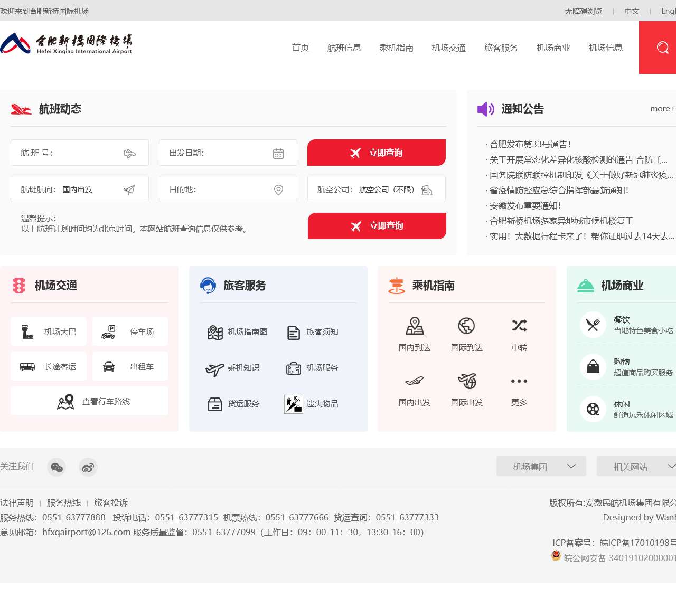Click upper 立即查询 search button
The image size is (676, 616).
click(377, 153)
